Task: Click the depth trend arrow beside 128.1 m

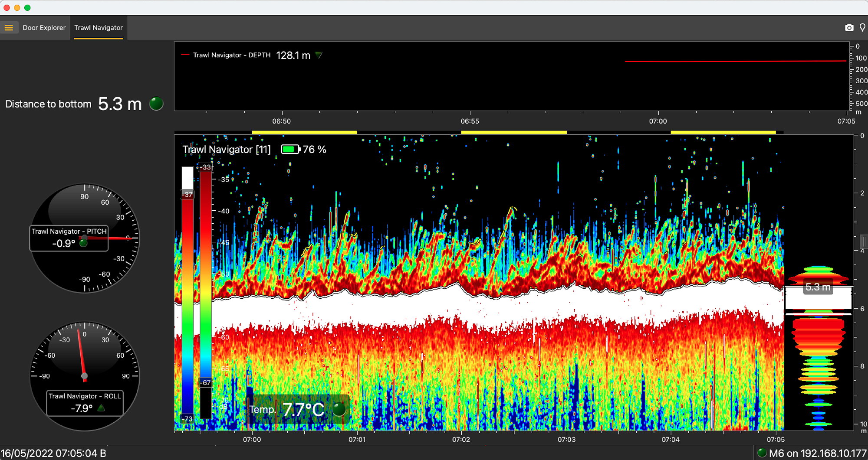Action: [319, 55]
